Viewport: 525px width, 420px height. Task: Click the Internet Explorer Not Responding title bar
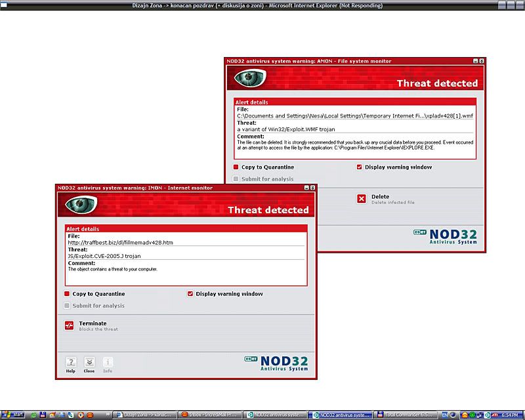pyautogui.click(x=257, y=5)
